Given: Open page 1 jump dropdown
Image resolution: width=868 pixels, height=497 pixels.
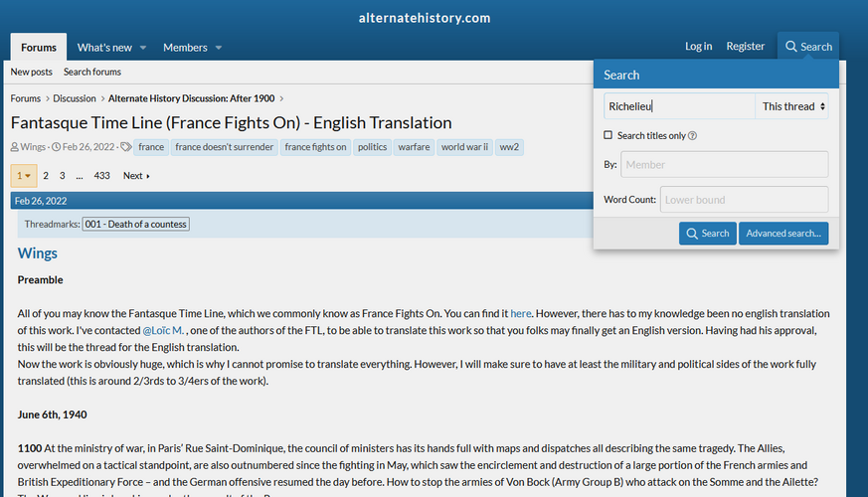Looking at the screenshot, I should [24, 176].
